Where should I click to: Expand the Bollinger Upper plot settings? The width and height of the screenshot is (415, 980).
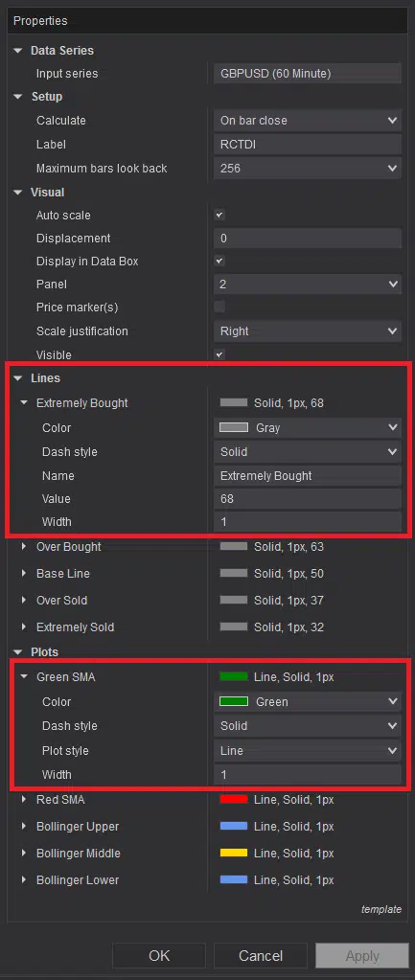tap(24, 826)
